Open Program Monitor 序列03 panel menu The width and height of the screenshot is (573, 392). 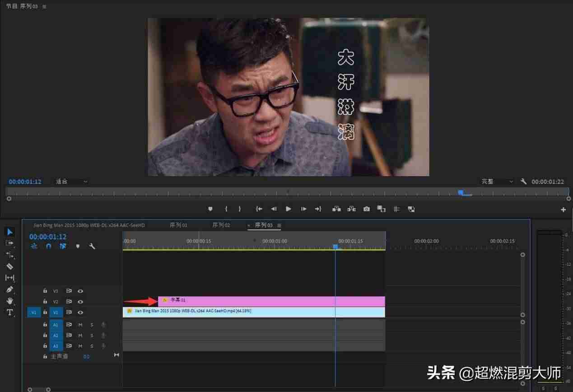pos(44,7)
